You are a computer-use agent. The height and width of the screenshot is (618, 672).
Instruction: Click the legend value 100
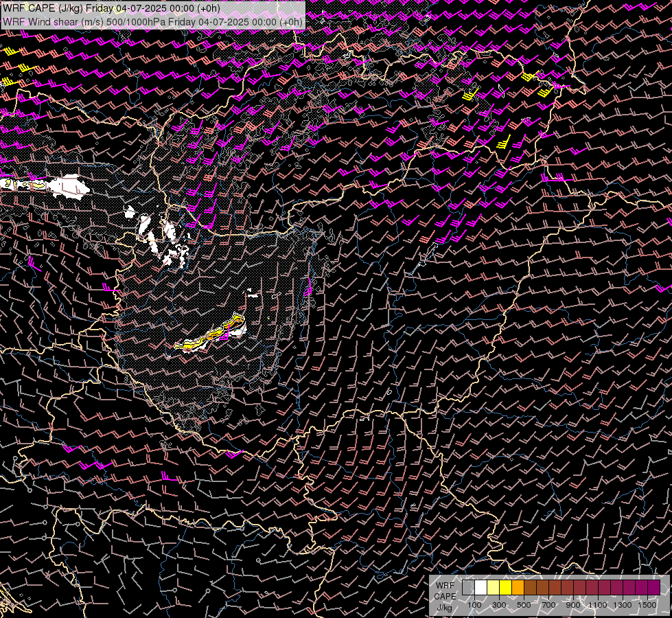(474, 605)
